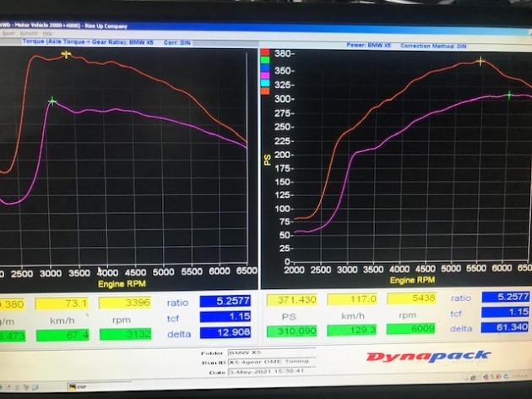Screen dimensions: 532x399
Task: Click the torque panel ratio field 5.2577
Action: pos(225,301)
